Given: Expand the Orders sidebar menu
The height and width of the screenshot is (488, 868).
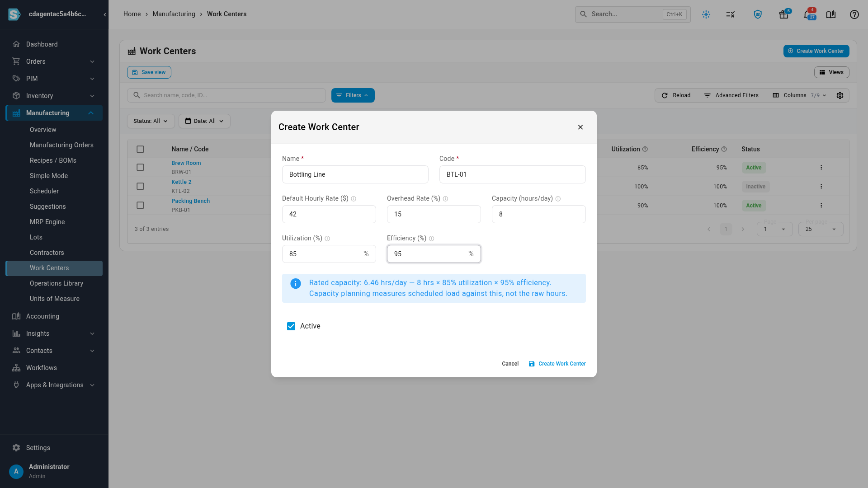Looking at the screenshot, I should point(54,61).
